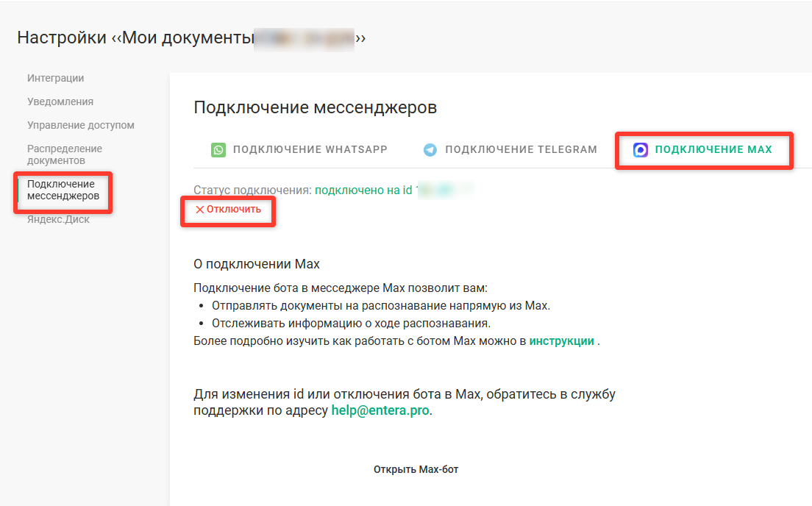Click the Подключение мессенджеров heading
This screenshot has height=506, width=812.
(x=316, y=107)
